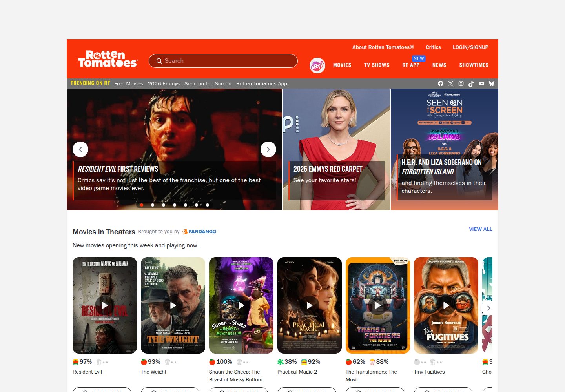Open the TV Shows menu
Image resolution: width=565 pixels, height=392 pixels.
[x=377, y=65]
